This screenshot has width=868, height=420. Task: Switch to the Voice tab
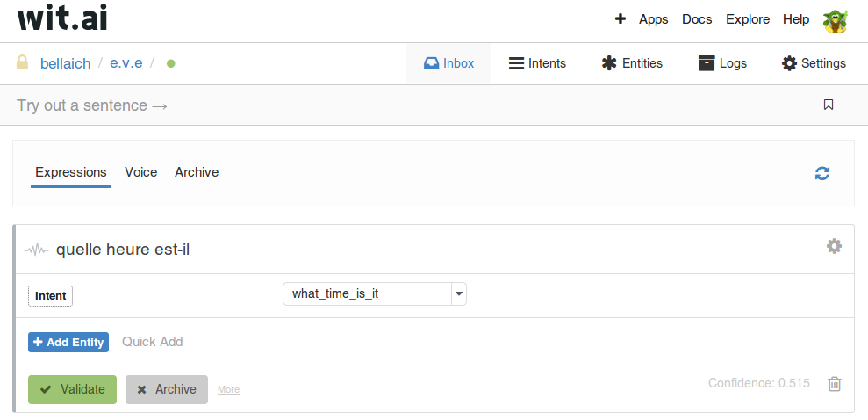tap(141, 172)
